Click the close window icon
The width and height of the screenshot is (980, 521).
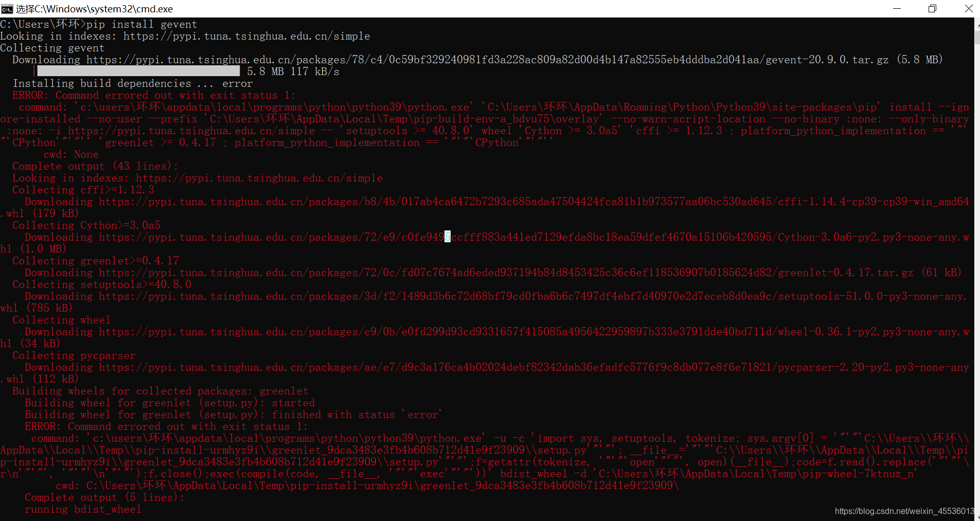pos(969,8)
